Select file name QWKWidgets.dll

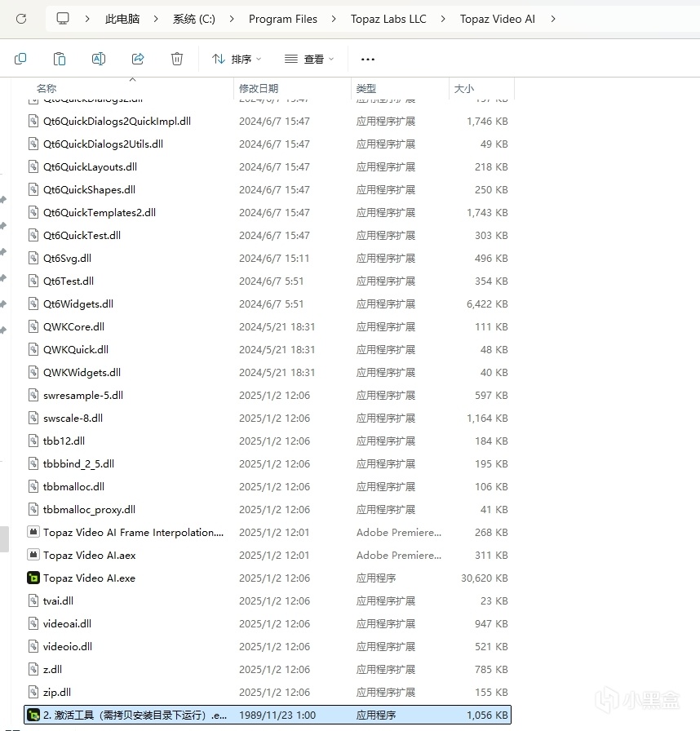(x=82, y=373)
